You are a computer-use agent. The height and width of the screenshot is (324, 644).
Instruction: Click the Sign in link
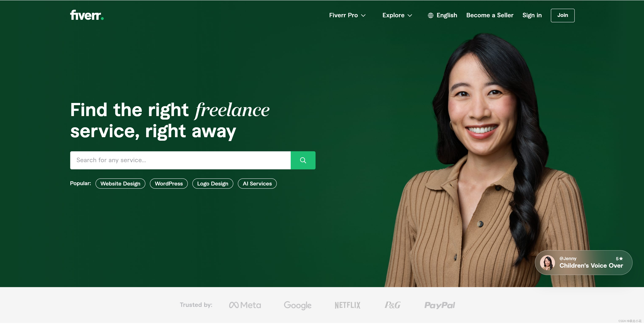pyautogui.click(x=532, y=15)
